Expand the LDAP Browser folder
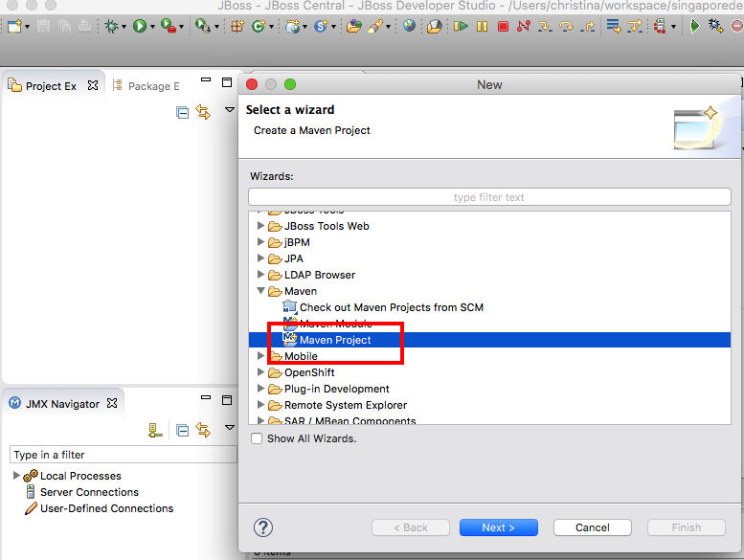 [260, 274]
